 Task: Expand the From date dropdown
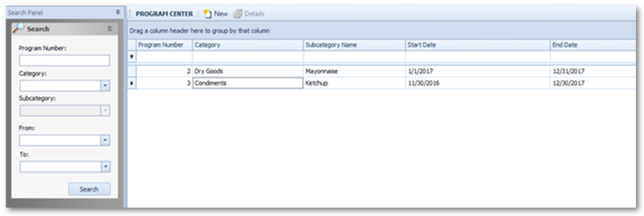[x=105, y=140]
